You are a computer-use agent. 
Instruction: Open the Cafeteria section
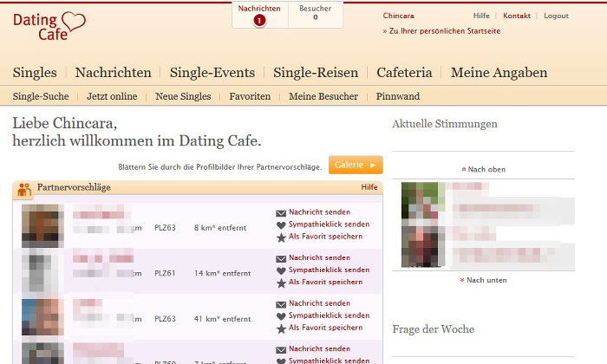pos(404,73)
